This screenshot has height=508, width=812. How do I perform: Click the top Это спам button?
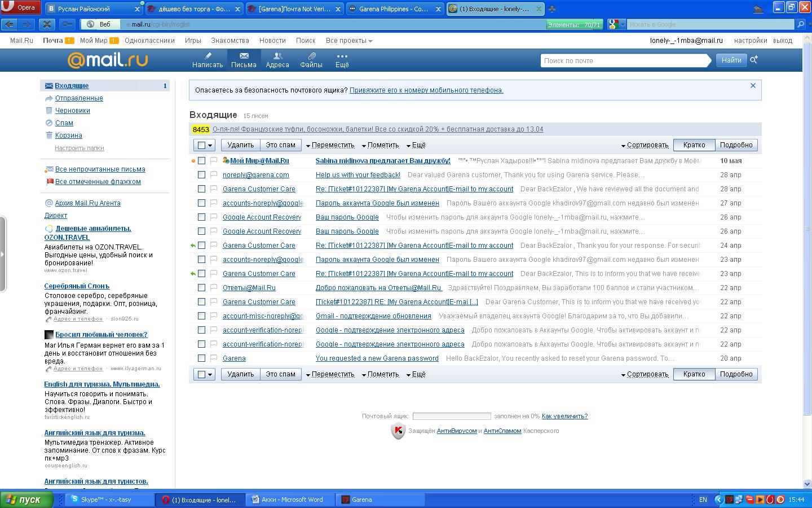(x=280, y=145)
